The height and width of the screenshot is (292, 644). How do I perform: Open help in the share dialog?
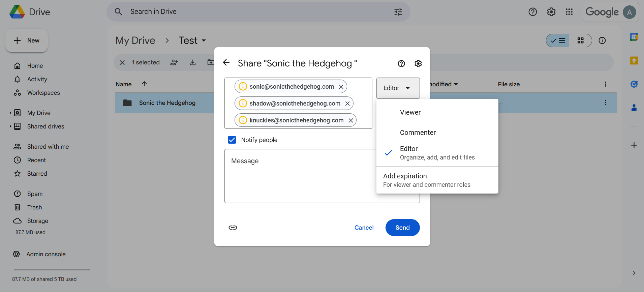coord(401,63)
